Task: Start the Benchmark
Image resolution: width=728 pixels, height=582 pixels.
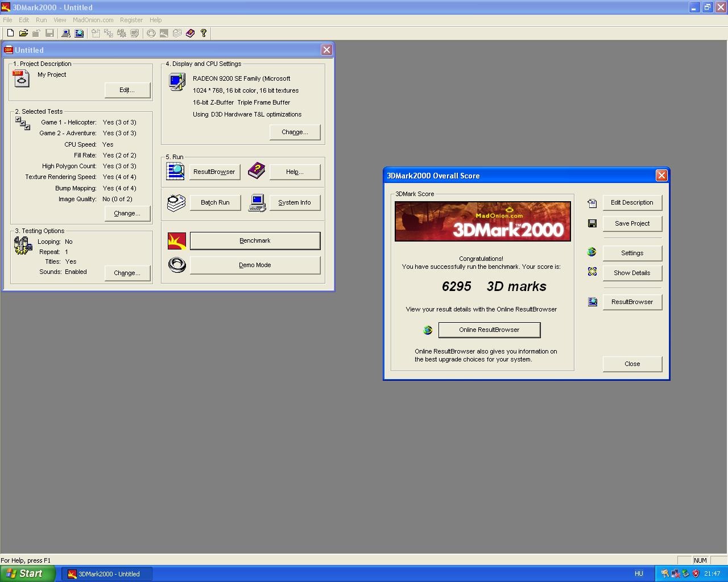Action: [x=255, y=240]
